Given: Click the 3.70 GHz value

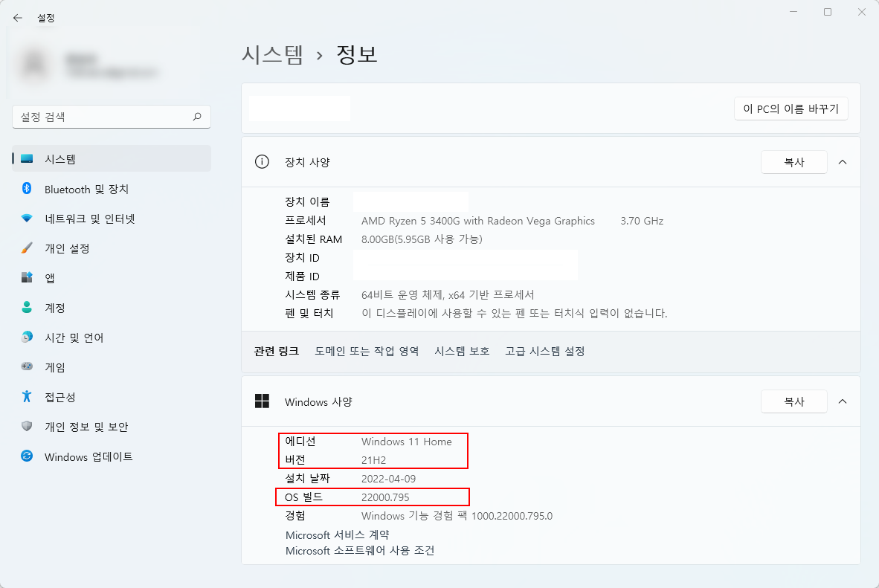Looking at the screenshot, I should click(642, 221).
